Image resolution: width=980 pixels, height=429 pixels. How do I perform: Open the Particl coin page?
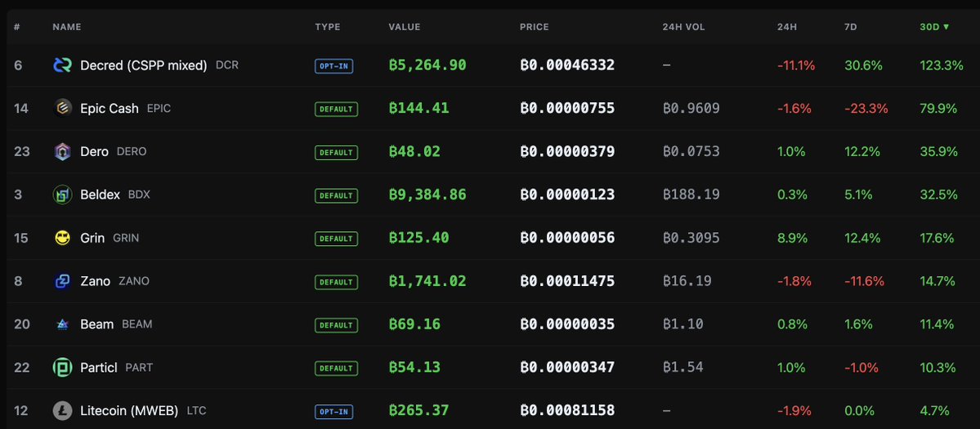99,367
